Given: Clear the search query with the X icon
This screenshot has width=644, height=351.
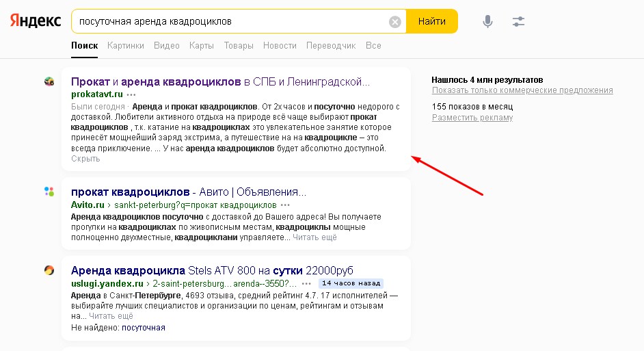Looking at the screenshot, I should point(394,21).
